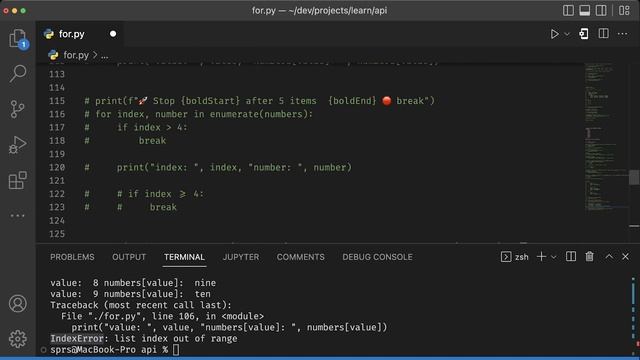This screenshot has width=640, height=360.
Task: Switch to the OUTPUT panel tab
Action: (x=129, y=257)
